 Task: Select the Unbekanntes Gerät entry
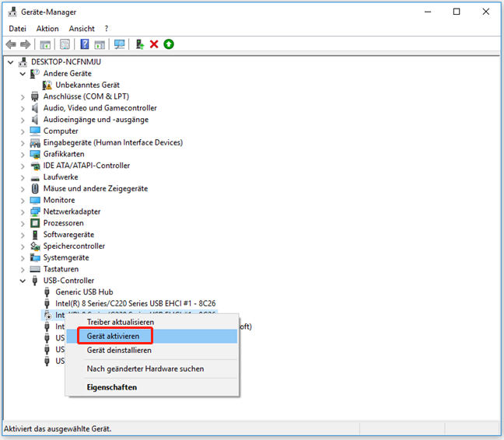click(87, 85)
